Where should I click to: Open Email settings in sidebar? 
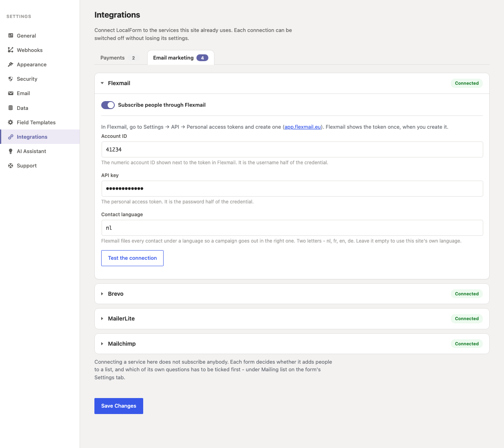[x=40, y=93]
